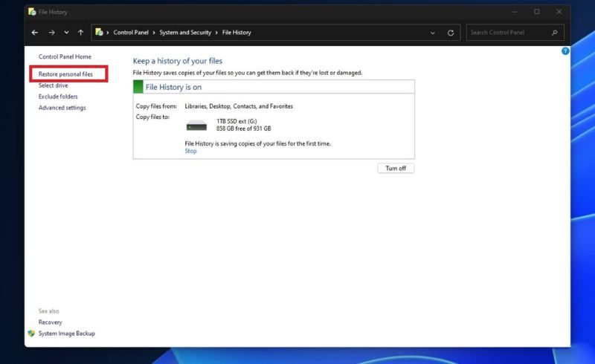Close the File History window
Viewport: 595px width, 364px height.
[559, 12]
